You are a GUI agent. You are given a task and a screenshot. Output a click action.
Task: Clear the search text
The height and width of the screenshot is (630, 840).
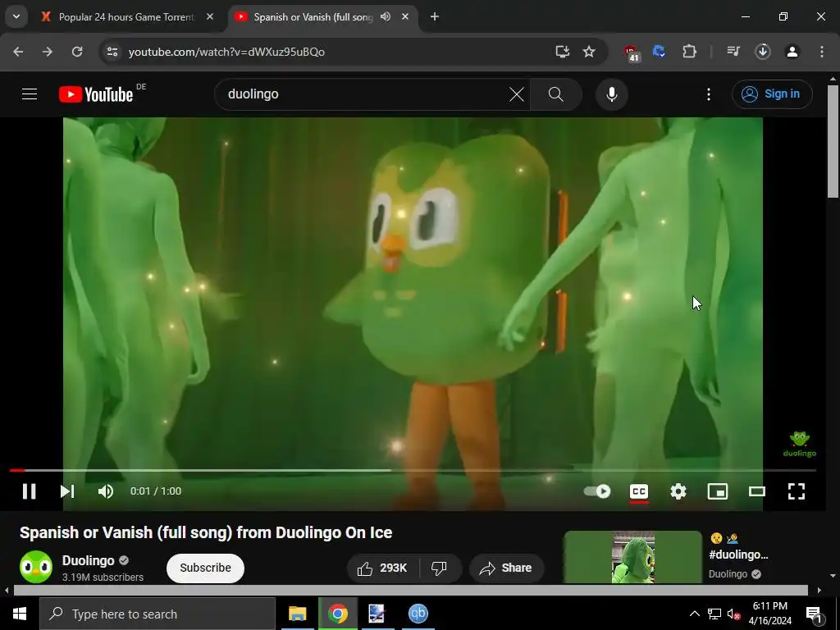point(517,94)
